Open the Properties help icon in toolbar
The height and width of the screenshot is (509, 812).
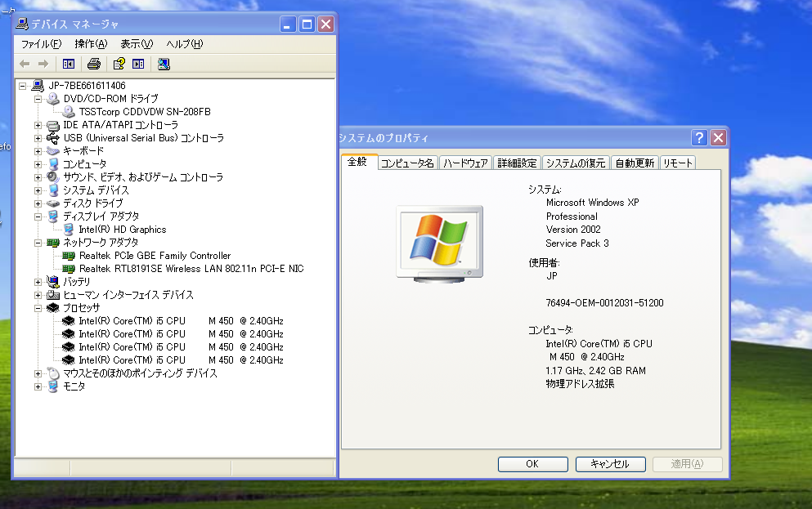pos(119,64)
